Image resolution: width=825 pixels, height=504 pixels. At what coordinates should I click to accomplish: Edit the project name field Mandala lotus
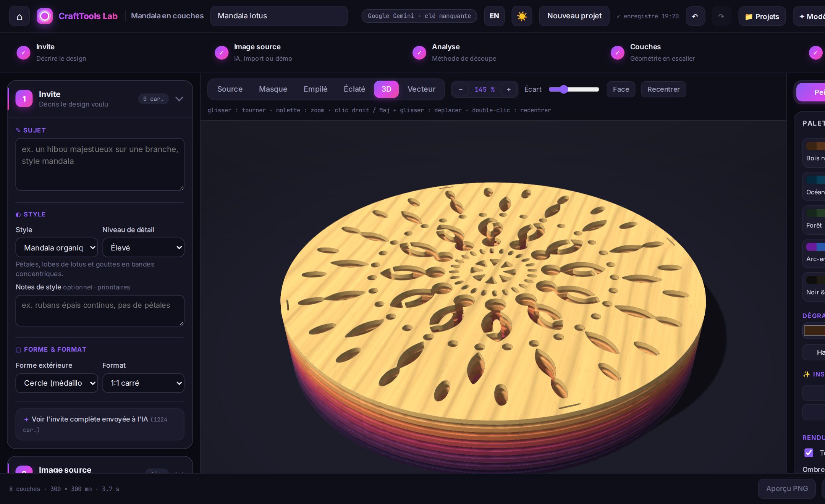coord(279,16)
